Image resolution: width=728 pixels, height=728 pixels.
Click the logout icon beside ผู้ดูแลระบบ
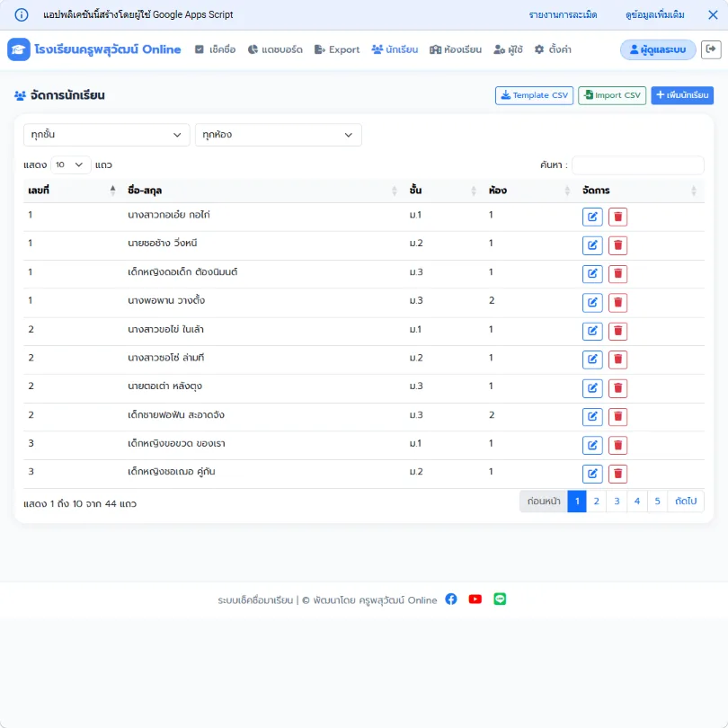tap(710, 49)
